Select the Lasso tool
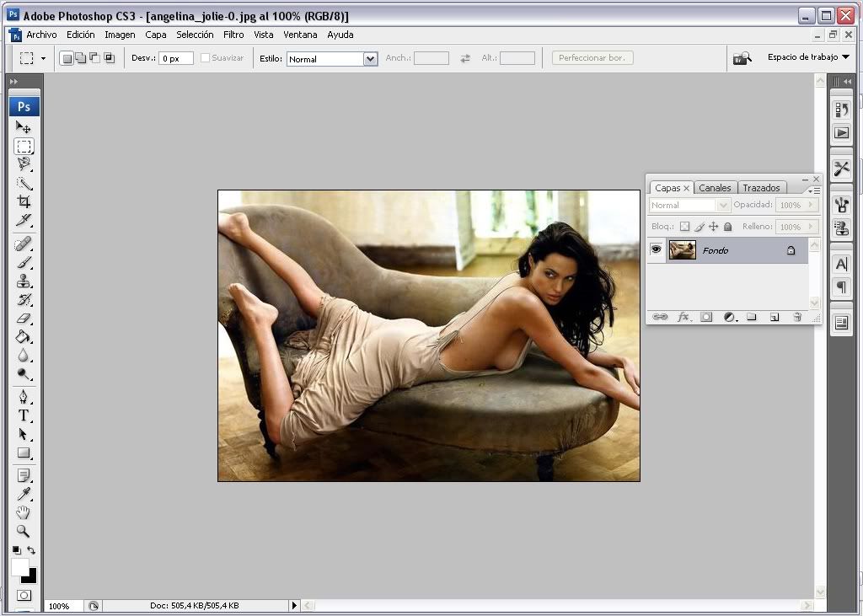 23,163
